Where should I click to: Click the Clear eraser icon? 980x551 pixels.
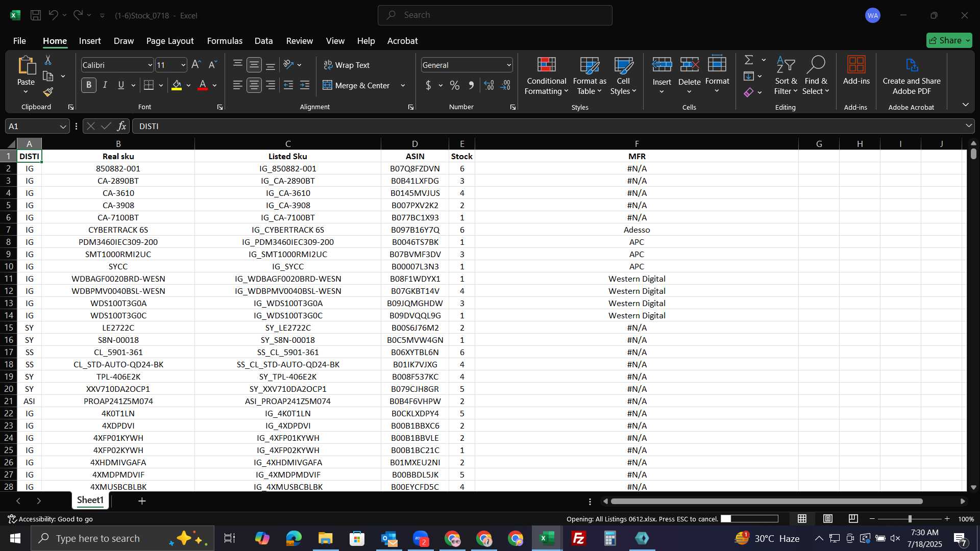click(749, 92)
